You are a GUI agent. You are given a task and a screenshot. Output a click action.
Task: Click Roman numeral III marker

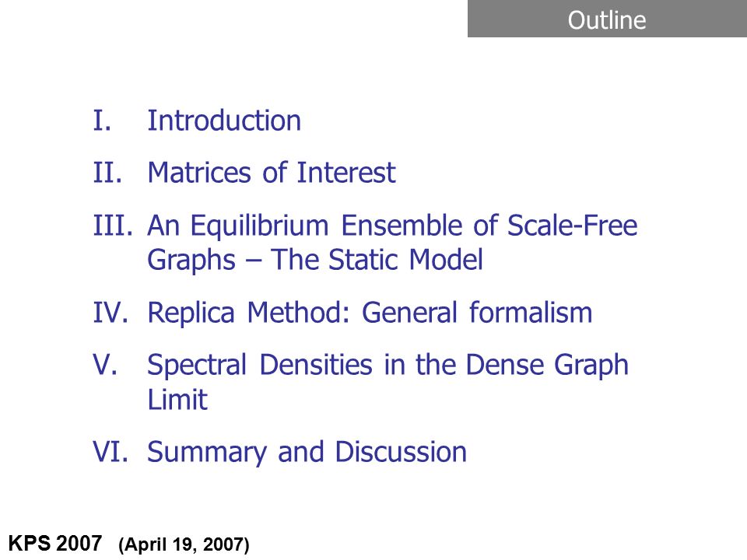pos(113,226)
